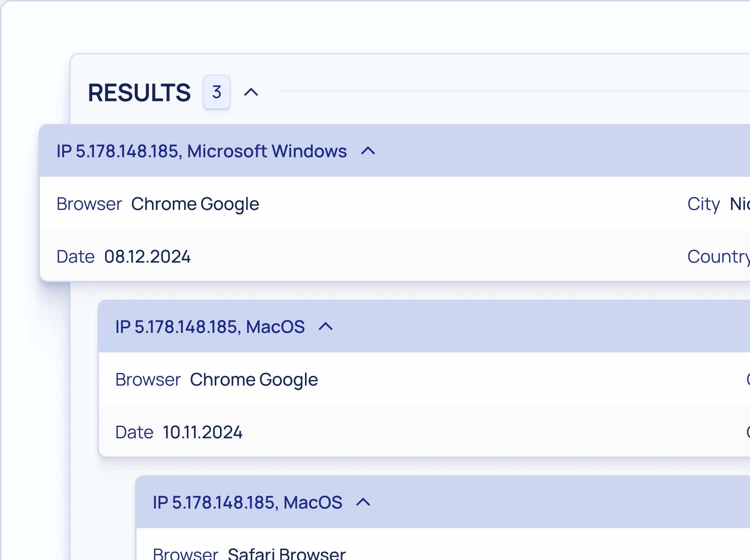Viewport: 750px width, 560px height.
Task: Click the results count badge showing 3
Action: (216, 92)
